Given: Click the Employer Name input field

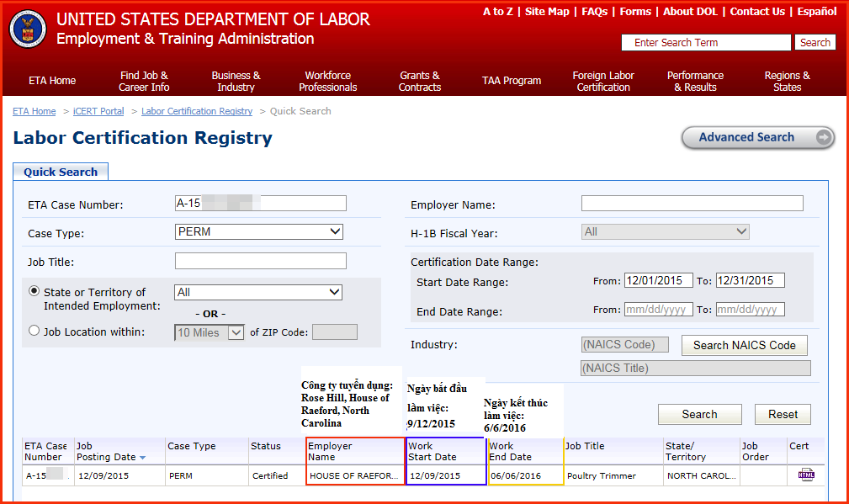Looking at the screenshot, I should (692, 204).
